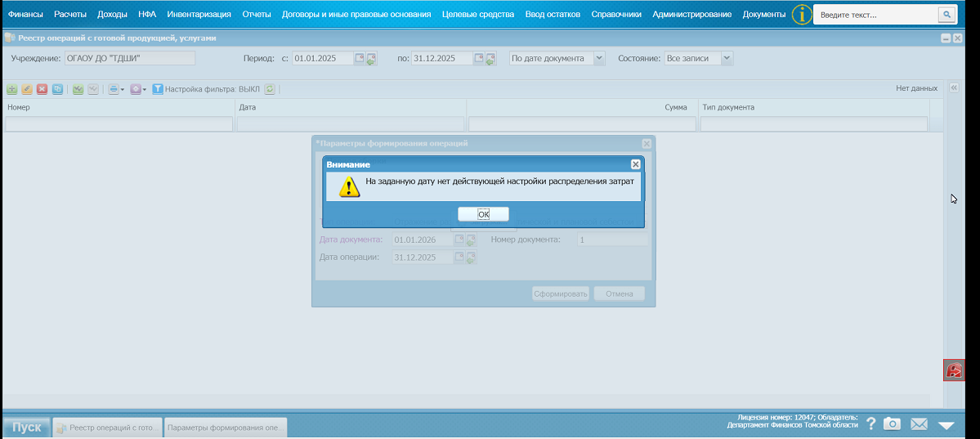Click the green add record icon
Viewport: 980px width, 439px height.
pyautogui.click(x=11, y=89)
